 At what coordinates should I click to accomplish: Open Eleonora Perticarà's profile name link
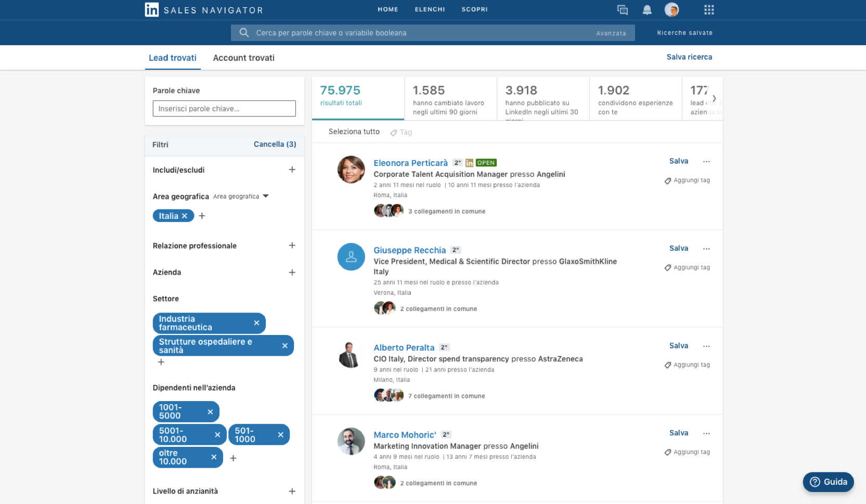pos(410,163)
